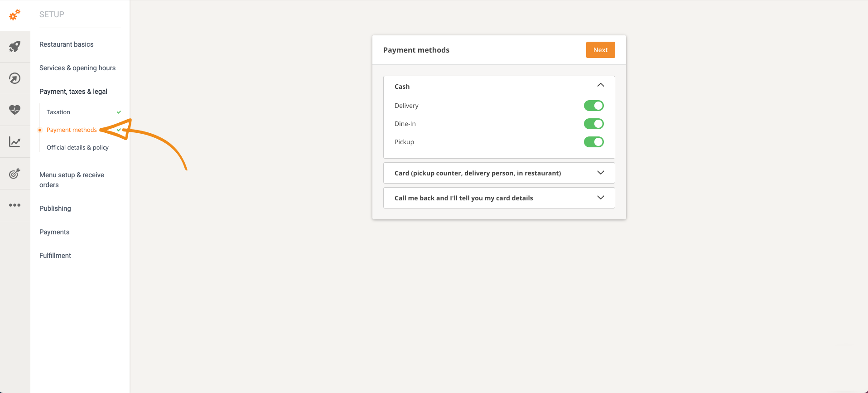Click the heart pulse icon
The height and width of the screenshot is (393, 868).
click(15, 110)
